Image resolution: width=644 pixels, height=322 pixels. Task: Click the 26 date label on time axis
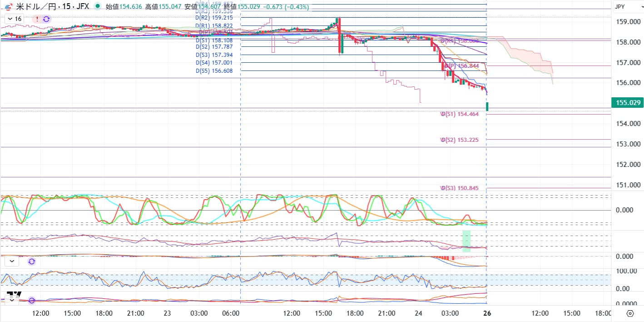[487, 313]
